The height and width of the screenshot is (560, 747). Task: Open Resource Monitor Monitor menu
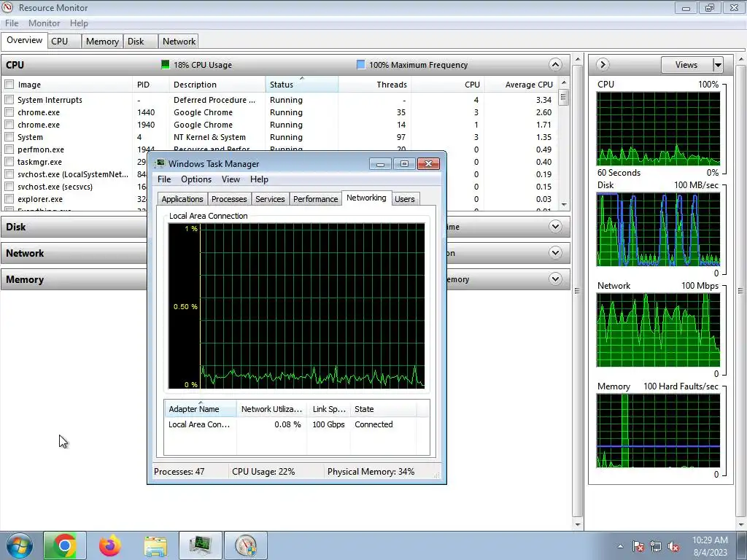click(44, 23)
